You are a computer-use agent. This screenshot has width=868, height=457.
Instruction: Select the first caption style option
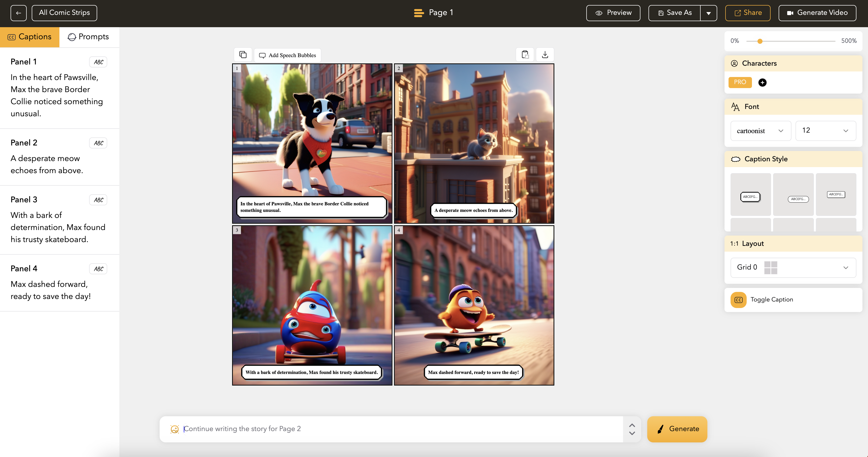point(750,195)
